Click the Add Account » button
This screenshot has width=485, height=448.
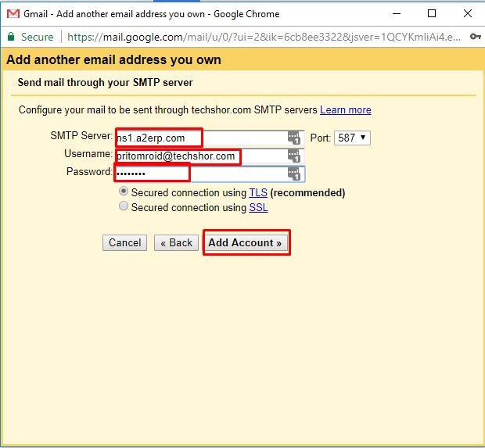pos(246,242)
